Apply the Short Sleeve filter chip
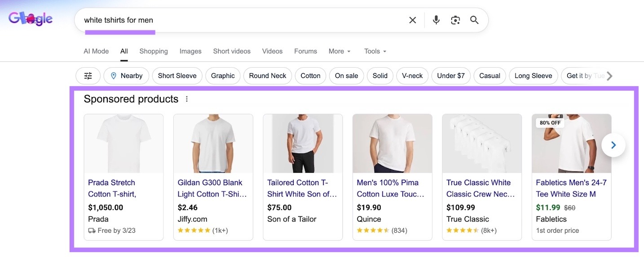Viewport: 644px width, 257px height. pyautogui.click(x=177, y=76)
